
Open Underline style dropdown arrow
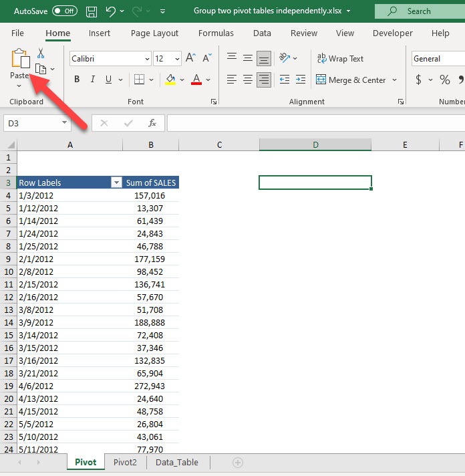(x=120, y=80)
